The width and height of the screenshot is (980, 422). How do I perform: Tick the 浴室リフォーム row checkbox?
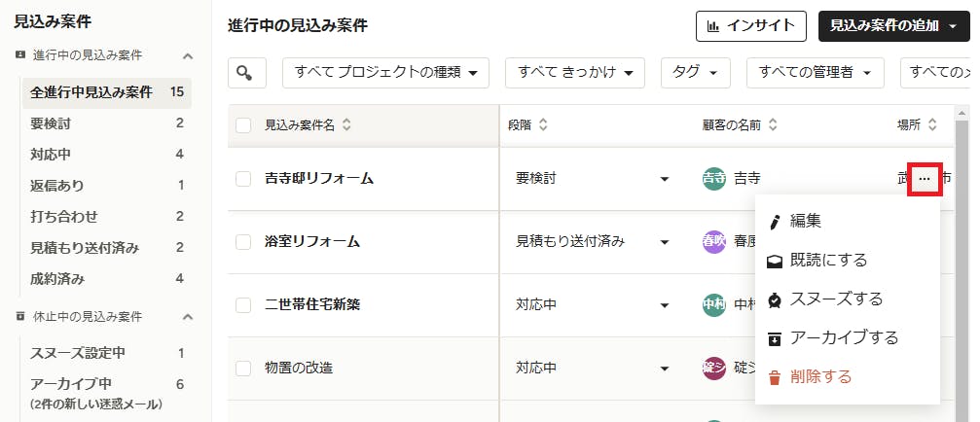[244, 242]
